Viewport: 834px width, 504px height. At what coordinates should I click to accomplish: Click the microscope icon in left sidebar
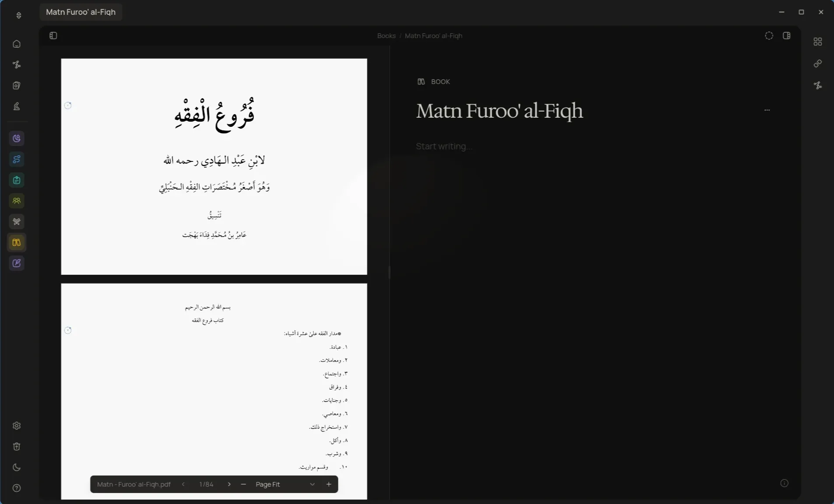click(x=17, y=106)
